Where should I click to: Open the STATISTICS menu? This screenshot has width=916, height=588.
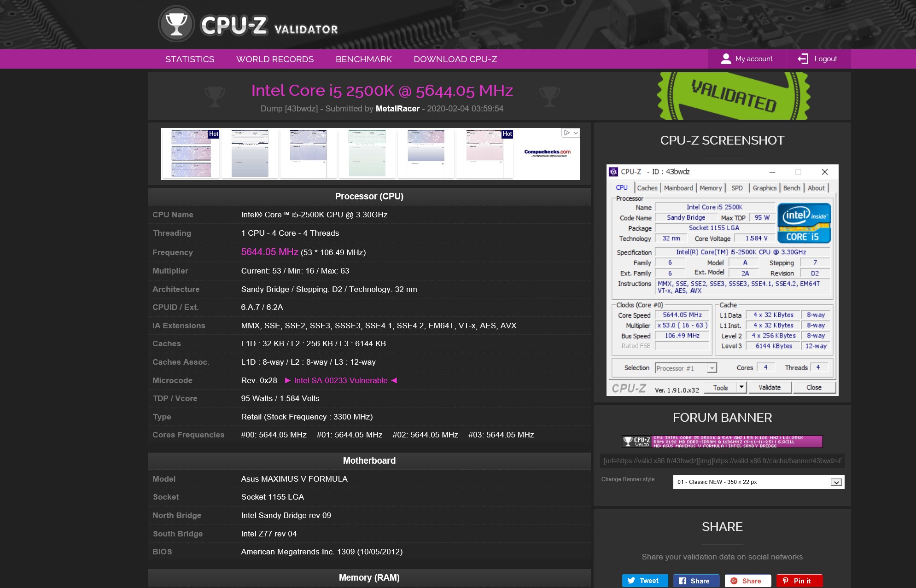[x=190, y=59]
